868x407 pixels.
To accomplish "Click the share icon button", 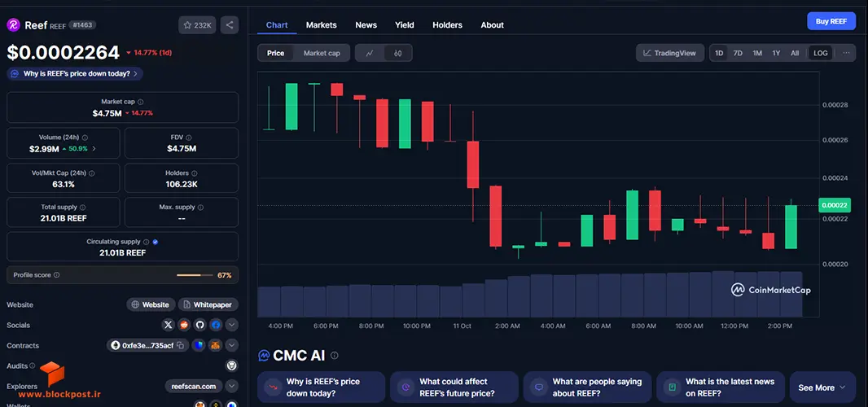I will point(229,25).
